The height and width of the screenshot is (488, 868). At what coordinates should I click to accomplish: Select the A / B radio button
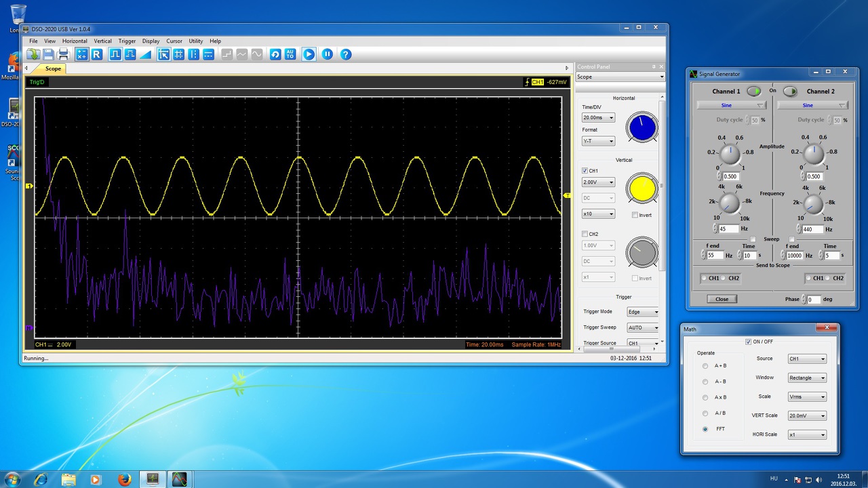click(x=705, y=413)
